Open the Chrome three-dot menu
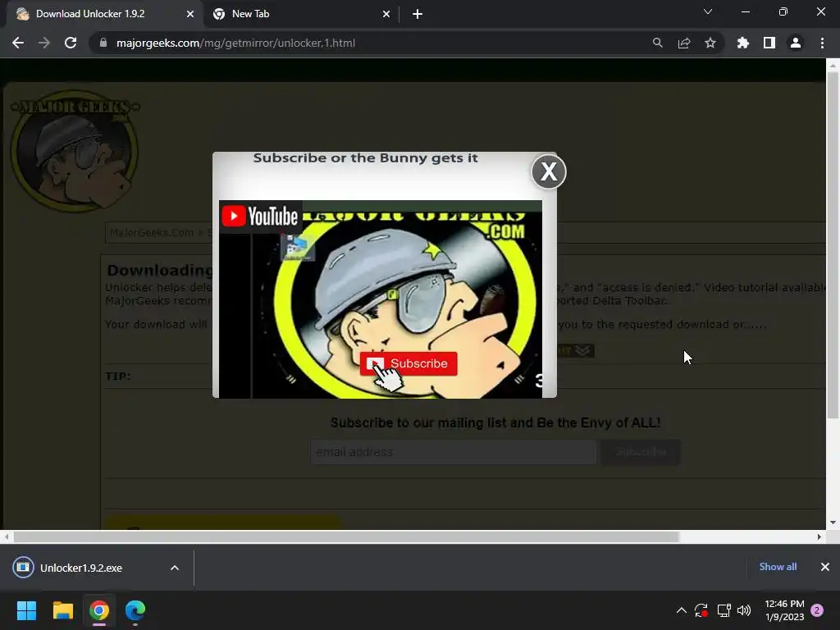The width and height of the screenshot is (840, 630). [822, 43]
